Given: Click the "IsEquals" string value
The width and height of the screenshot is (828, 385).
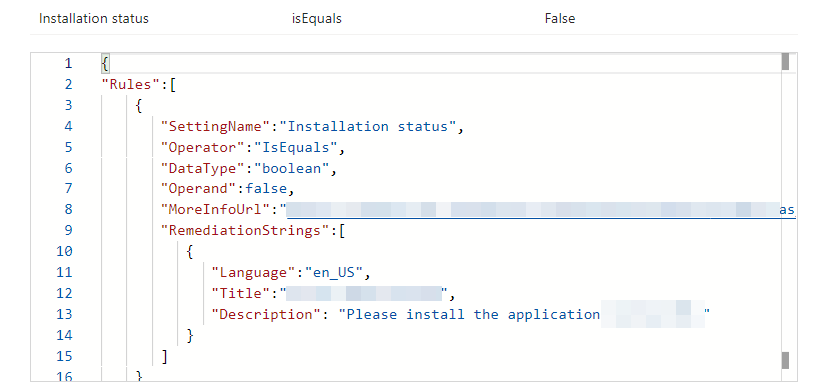Looking at the screenshot, I should point(296,147).
